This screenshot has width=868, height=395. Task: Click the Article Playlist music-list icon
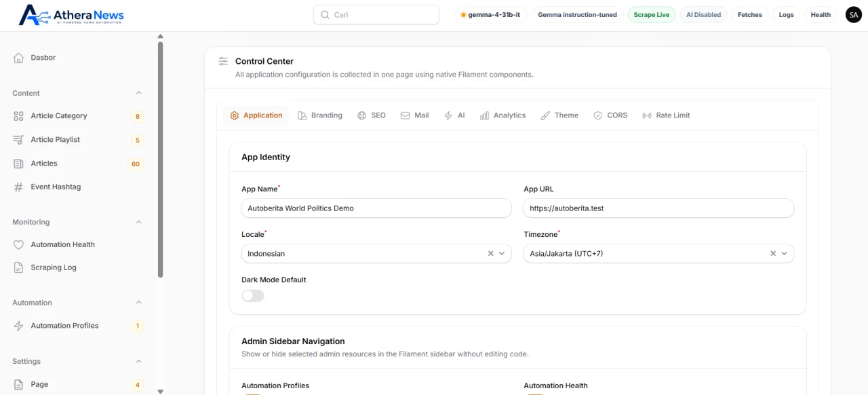18,140
